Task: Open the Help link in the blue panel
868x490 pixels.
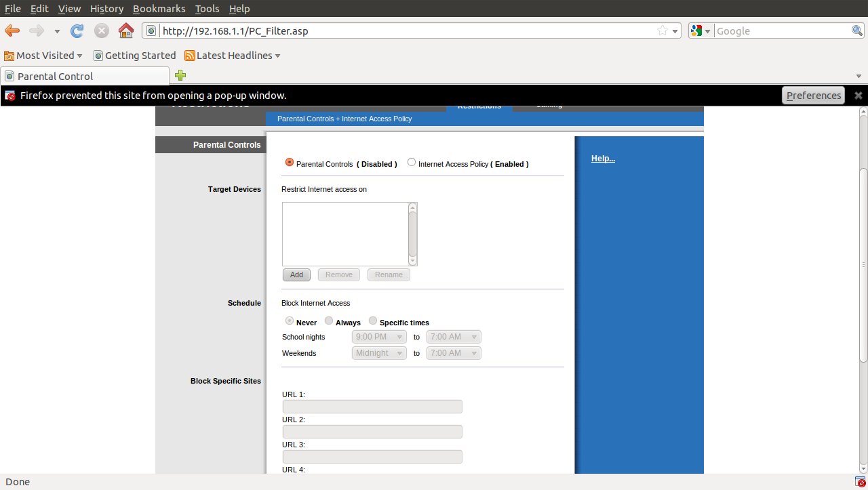Action: [603, 159]
